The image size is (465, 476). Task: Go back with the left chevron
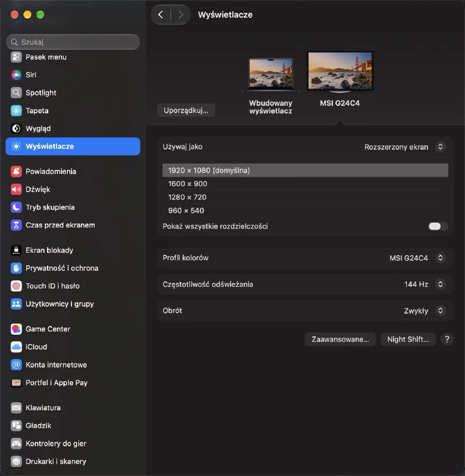click(x=161, y=15)
